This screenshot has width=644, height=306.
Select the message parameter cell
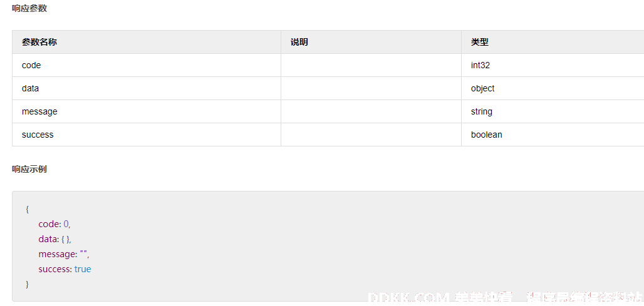click(147, 111)
